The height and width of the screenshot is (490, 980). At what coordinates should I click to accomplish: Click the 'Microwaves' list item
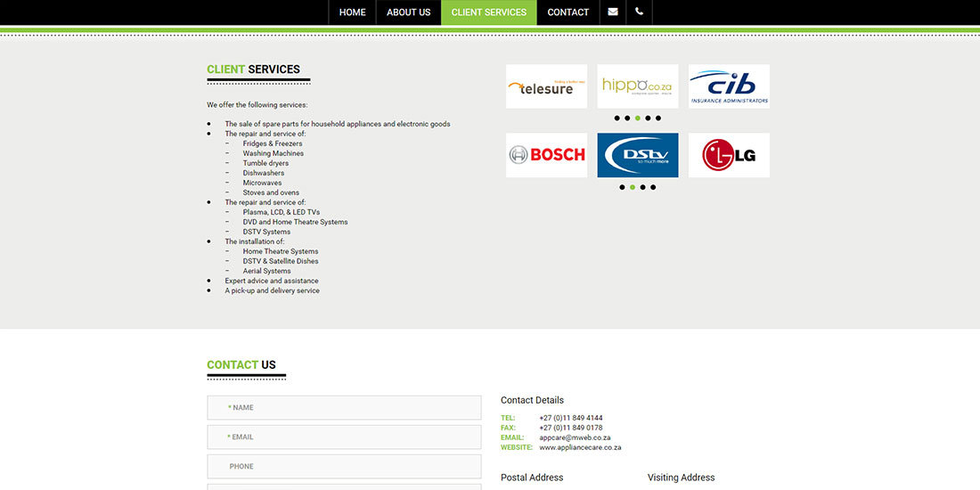pos(263,184)
